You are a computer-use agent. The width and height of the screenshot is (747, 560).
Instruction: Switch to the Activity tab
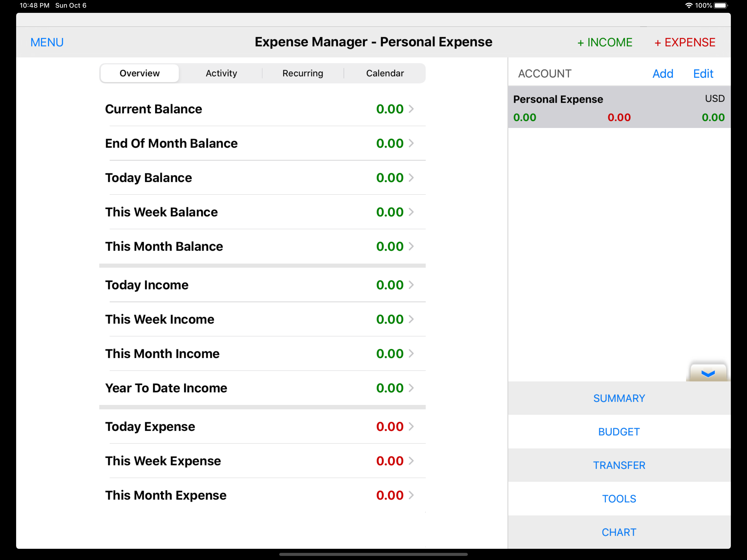[221, 73]
